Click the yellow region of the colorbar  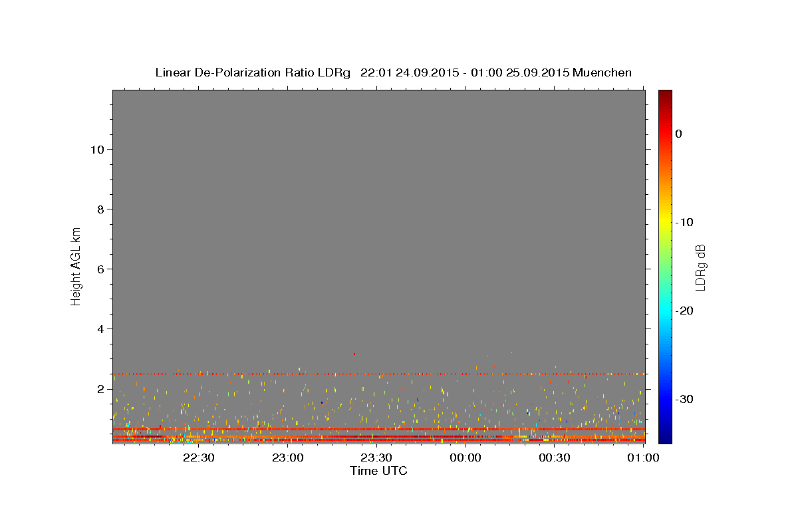click(x=665, y=219)
